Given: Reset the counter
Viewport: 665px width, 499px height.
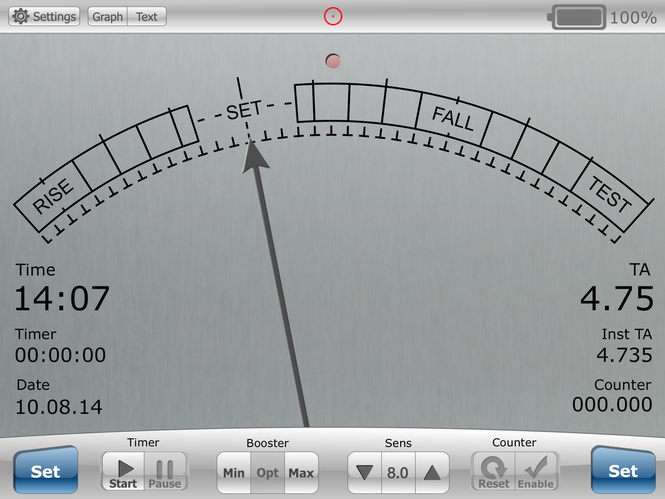Looking at the screenshot, I should click(x=493, y=471).
